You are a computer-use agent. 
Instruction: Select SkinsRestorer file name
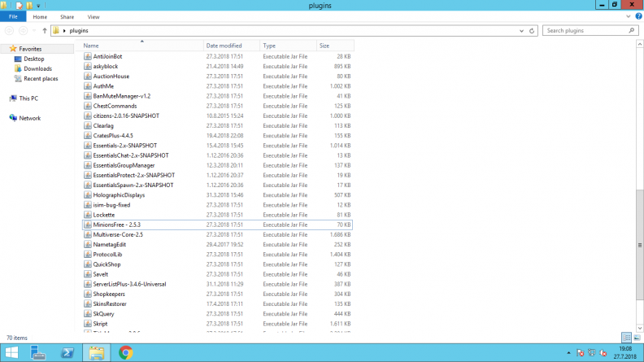pos(110,303)
